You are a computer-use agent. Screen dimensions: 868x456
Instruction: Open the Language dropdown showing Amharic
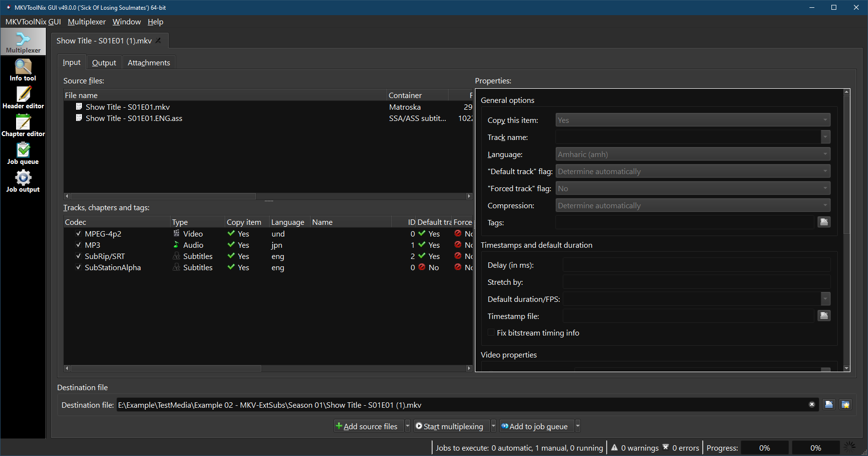693,154
